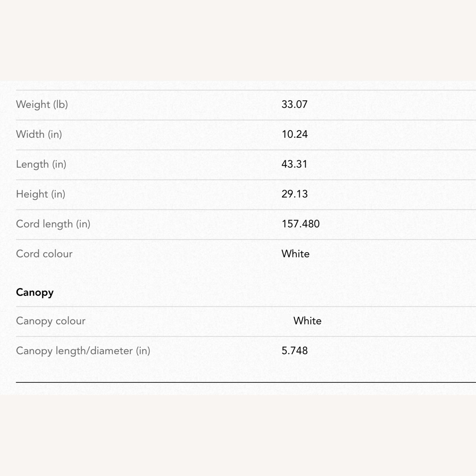
Task: Select the 5.748 canopy diameter value
Action: coord(294,351)
